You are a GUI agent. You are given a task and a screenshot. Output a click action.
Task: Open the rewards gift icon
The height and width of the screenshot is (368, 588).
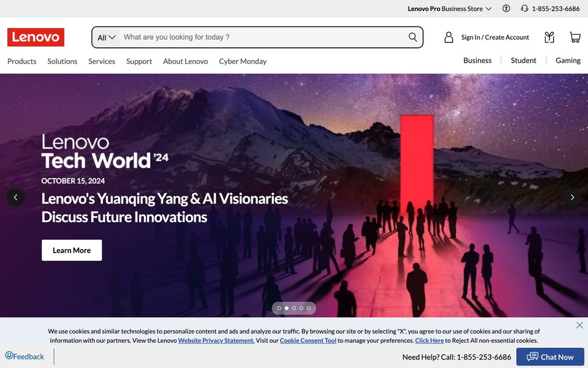549,37
